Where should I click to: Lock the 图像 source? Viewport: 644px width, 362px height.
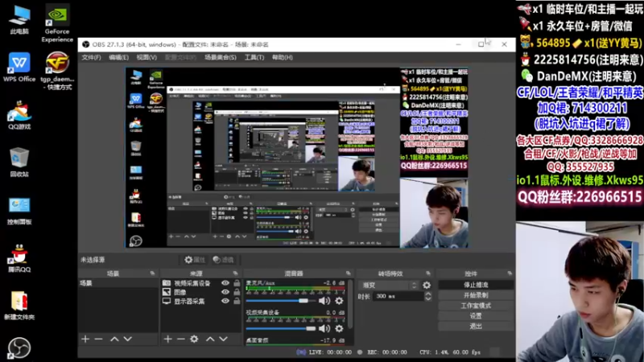[237, 292]
